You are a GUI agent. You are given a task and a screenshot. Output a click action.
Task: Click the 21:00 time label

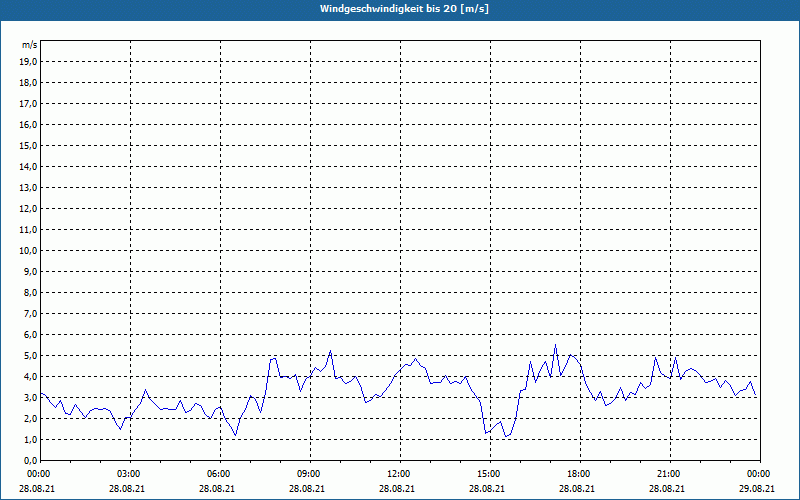[x=670, y=474]
